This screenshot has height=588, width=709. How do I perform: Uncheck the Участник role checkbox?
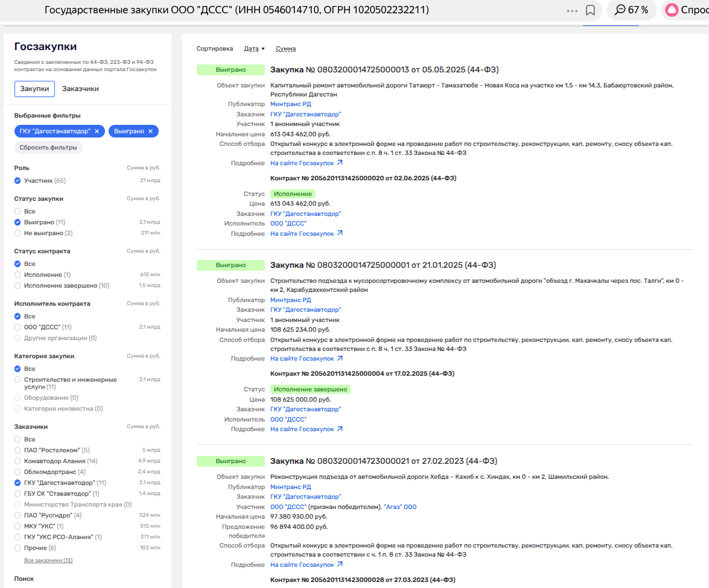pyautogui.click(x=18, y=181)
